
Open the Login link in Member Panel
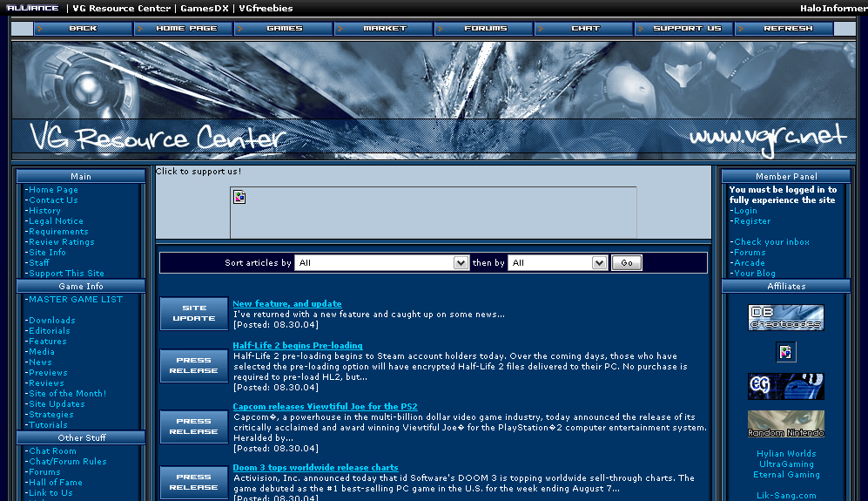point(745,211)
